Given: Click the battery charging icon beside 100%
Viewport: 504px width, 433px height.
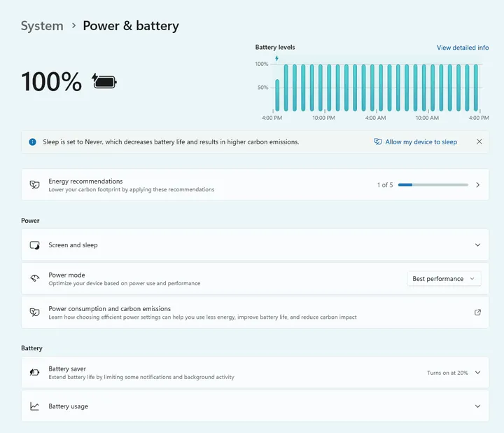Looking at the screenshot, I should [105, 81].
